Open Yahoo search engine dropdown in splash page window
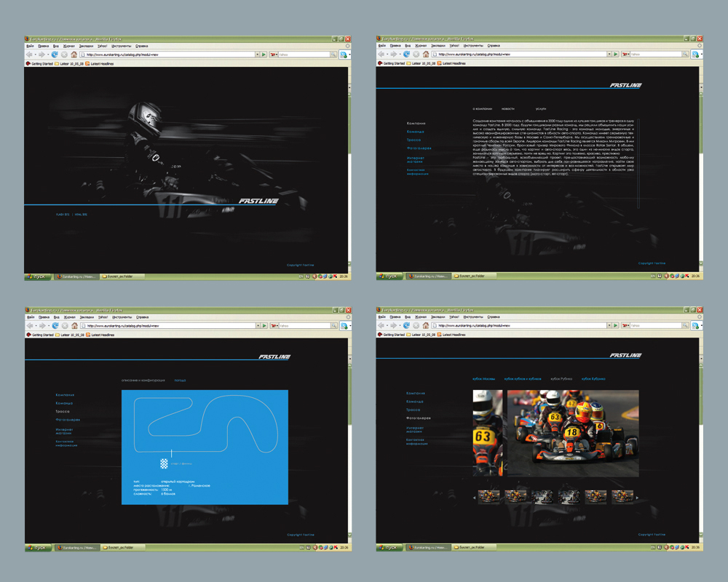The image size is (728, 582). [274, 55]
